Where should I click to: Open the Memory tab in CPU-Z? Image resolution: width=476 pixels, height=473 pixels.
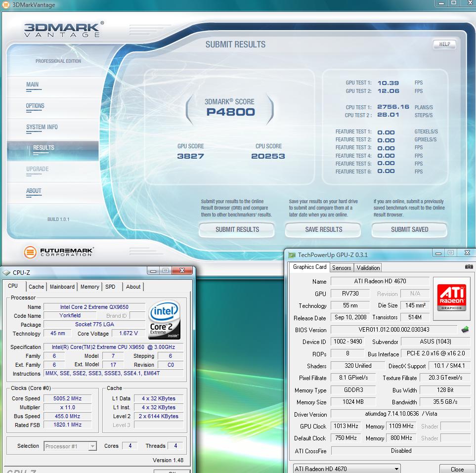click(x=90, y=287)
